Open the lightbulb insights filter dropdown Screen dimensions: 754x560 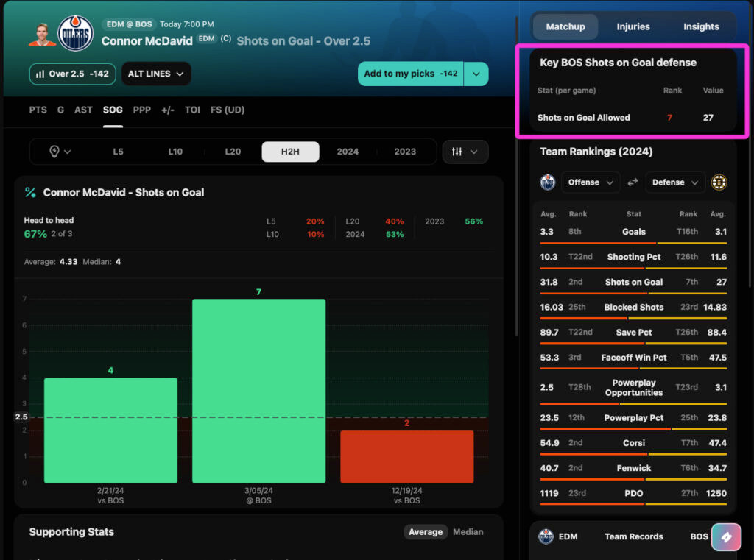pyautogui.click(x=60, y=152)
